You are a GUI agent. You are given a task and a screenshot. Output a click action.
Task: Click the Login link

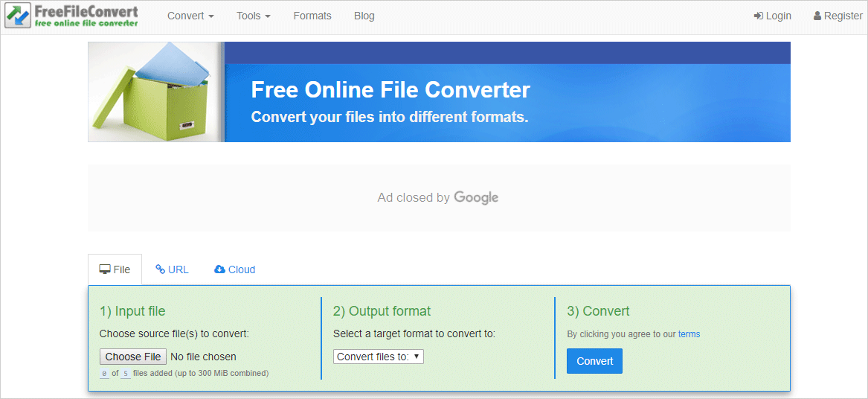(x=772, y=16)
